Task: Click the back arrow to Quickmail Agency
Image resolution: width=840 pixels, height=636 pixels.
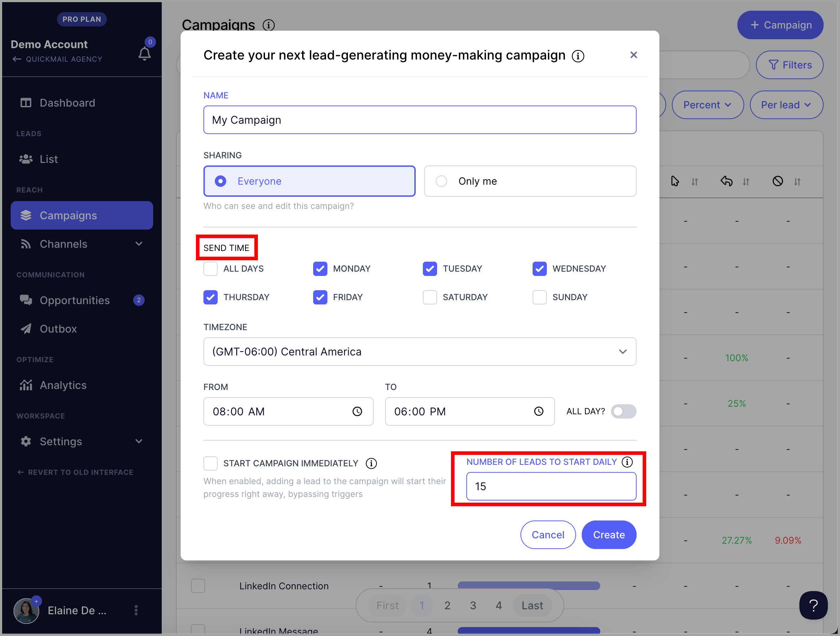Action: point(17,59)
